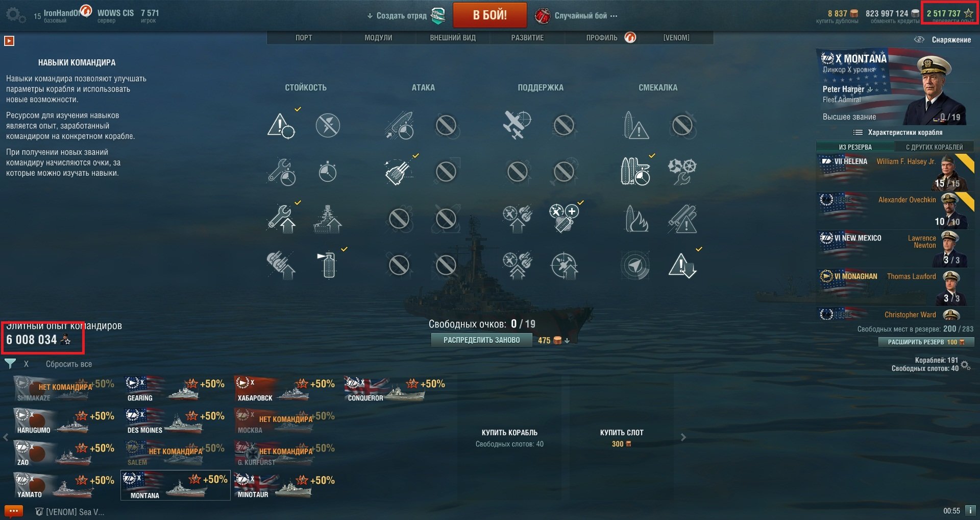Select the stopwatch skill under Стойкость
The width and height of the screenshot is (980, 520).
[327, 172]
